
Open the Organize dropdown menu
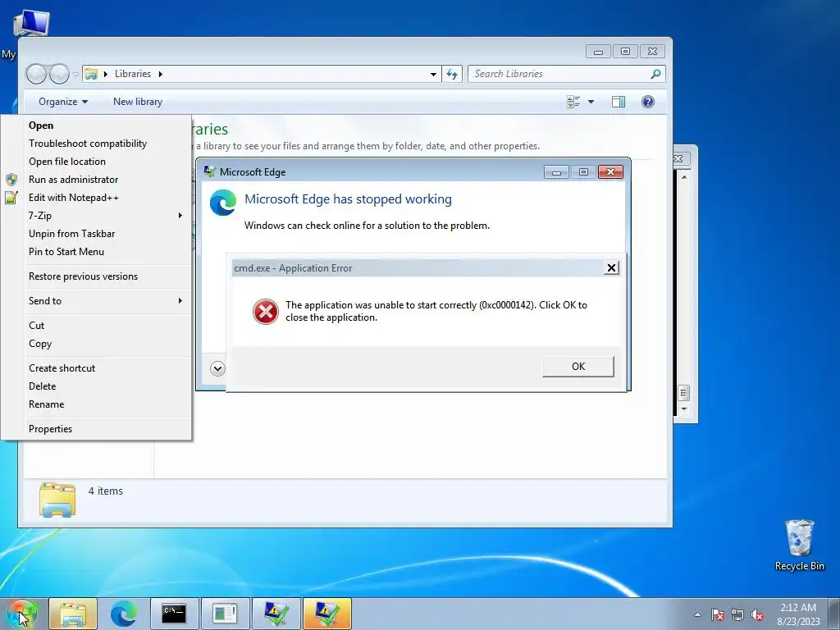tap(62, 102)
